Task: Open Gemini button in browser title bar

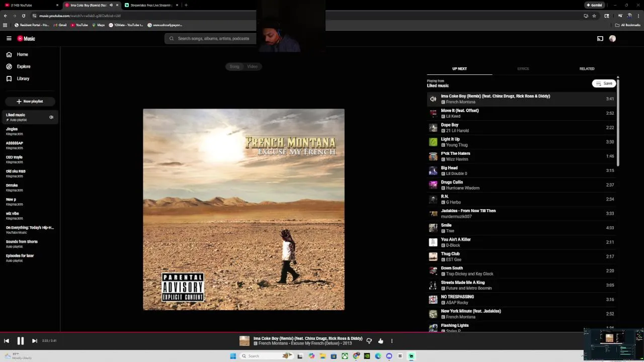Action: point(594,5)
